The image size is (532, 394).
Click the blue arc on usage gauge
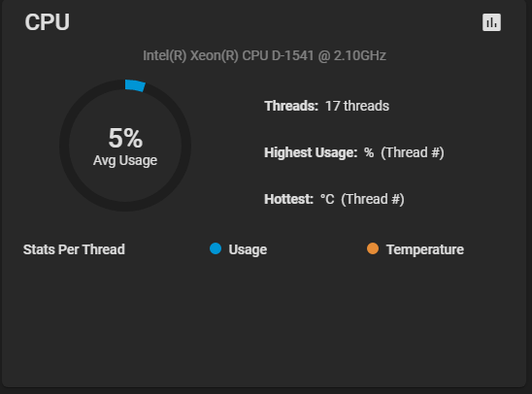click(135, 85)
